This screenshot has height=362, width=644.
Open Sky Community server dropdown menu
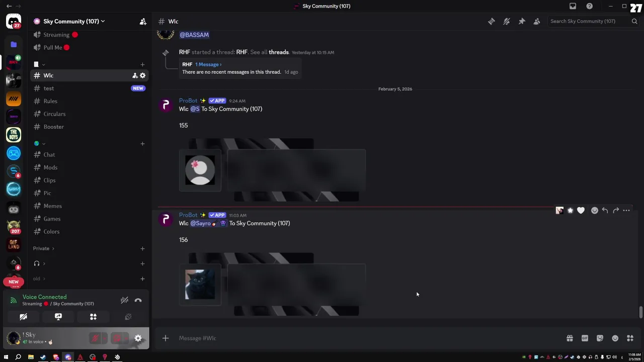[x=69, y=21]
